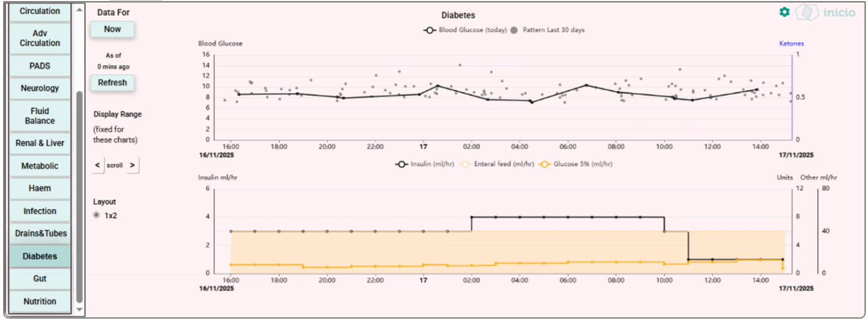Open the Renal & Liver section
Screen dimensions: 868x319
click(40, 143)
